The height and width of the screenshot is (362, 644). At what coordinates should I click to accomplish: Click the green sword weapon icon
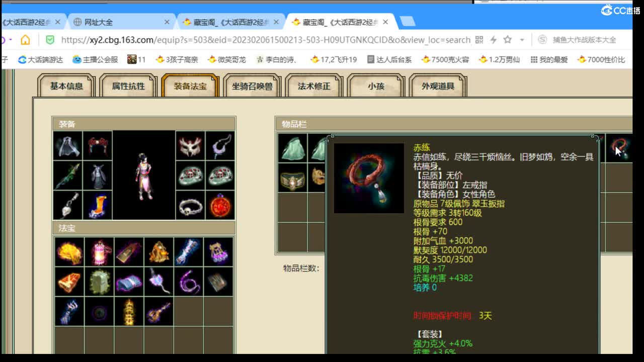68,175
